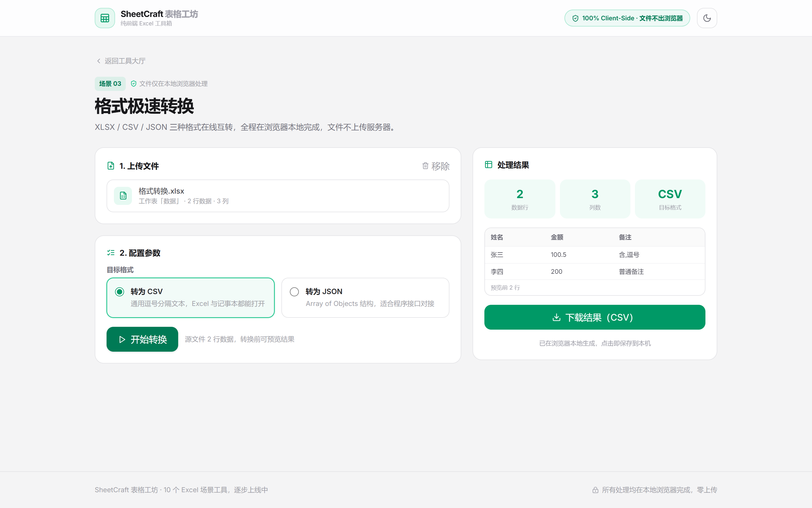Screen dimensions: 812x508
Task: Click the download arrow icon in 下载结果 button
Action: (x=556, y=317)
